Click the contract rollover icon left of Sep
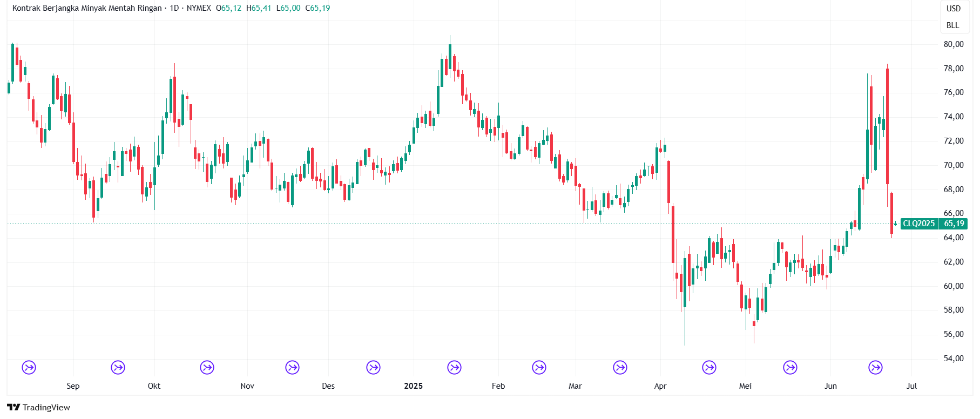 point(29,368)
